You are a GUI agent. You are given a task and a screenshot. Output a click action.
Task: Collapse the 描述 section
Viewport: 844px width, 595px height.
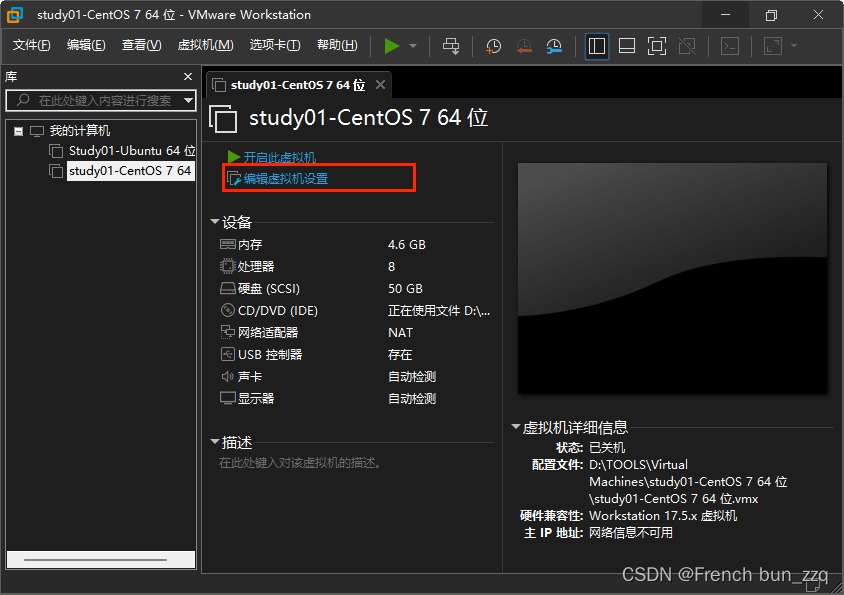coord(215,442)
